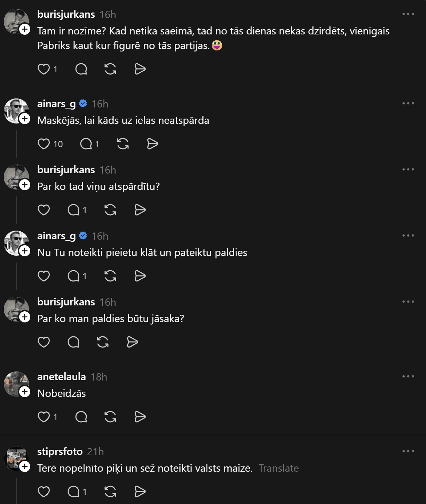Image resolution: width=426 pixels, height=504 pixels.
Task: Share stiprsfoto's post via send icon
Action: pos(140,491)
